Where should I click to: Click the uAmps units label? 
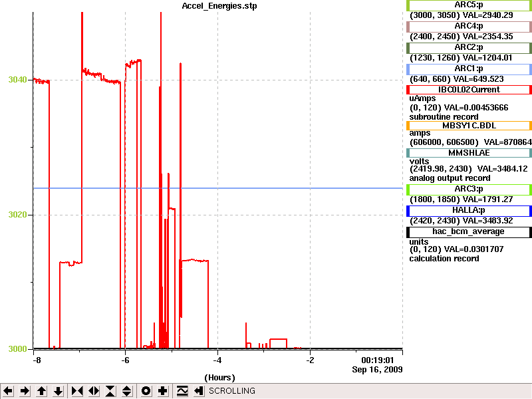(x=422, y=98)
